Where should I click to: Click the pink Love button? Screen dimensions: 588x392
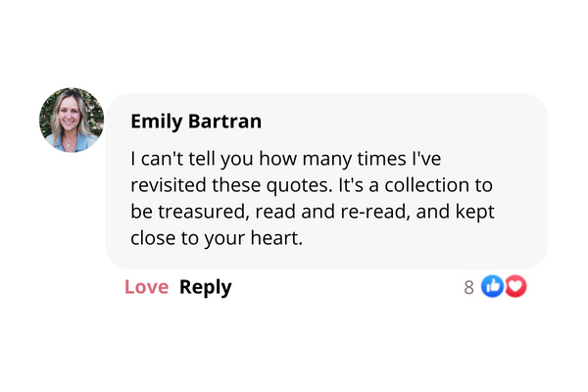146,287
